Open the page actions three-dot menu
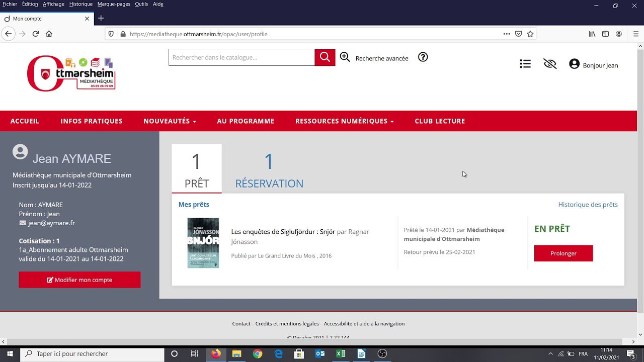Image resolution: width=644 pixels, height=362 pixels. point(507,34)
